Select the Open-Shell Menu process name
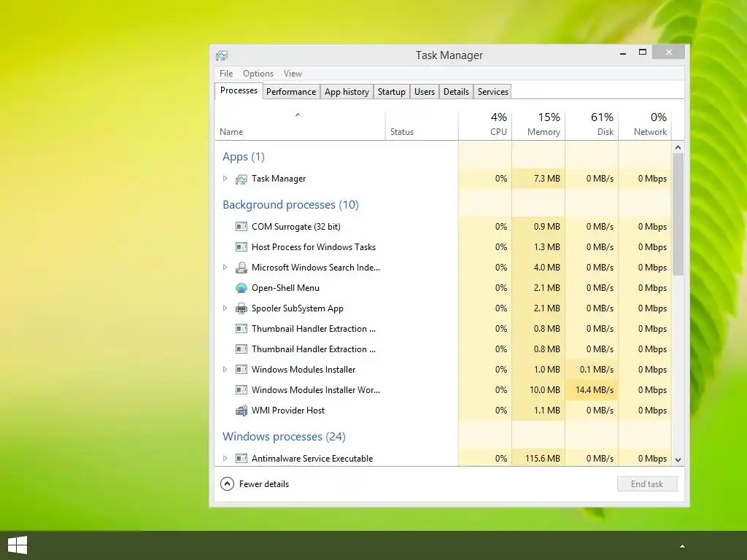Image resolution: width=747 pixels, height=560 pixels. point(285,288)
